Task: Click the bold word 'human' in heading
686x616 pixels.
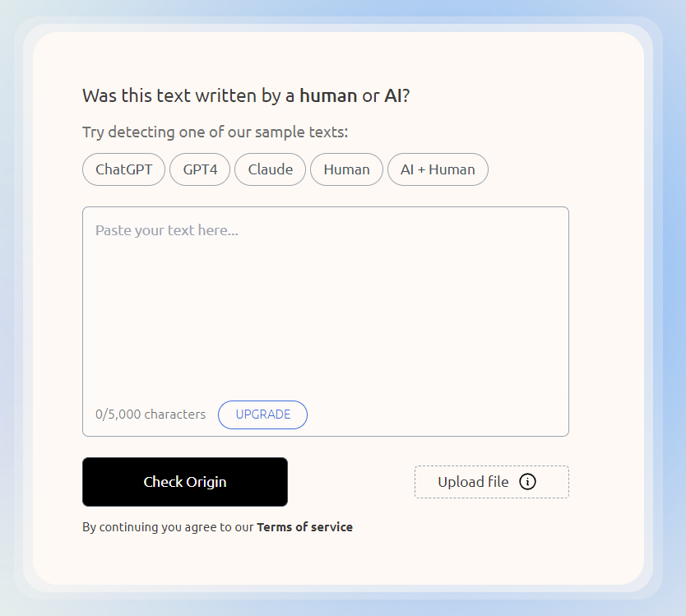Action: tap(328, 95)
